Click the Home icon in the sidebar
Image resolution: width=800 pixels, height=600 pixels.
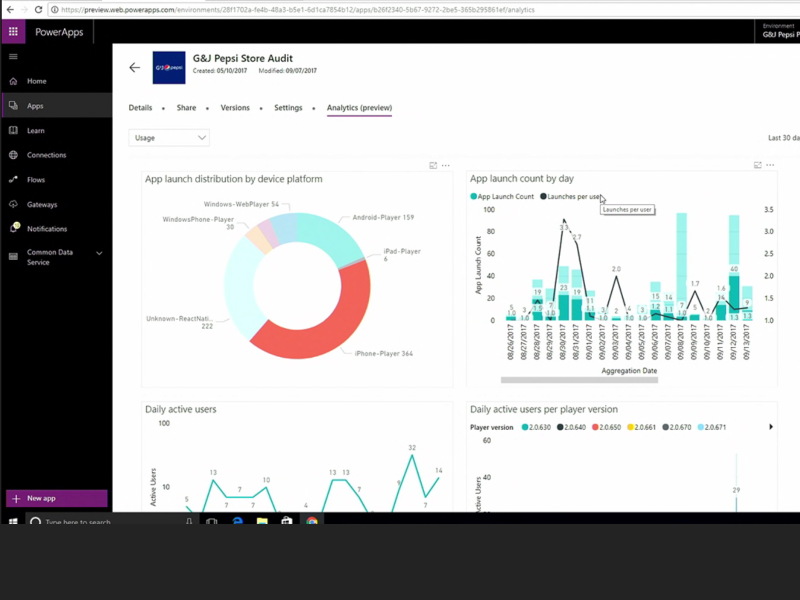coord(13,81)
